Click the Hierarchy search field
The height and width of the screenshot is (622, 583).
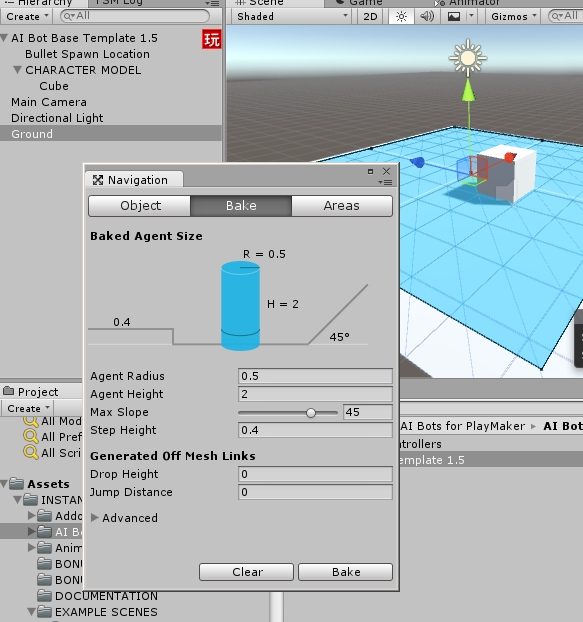pyautogui.click(x=134, y=16)
